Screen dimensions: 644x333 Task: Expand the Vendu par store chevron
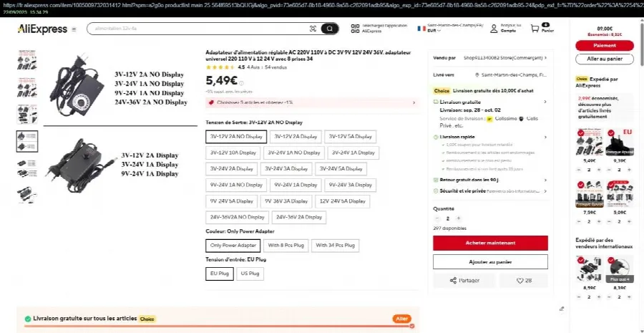coord(545,58)
